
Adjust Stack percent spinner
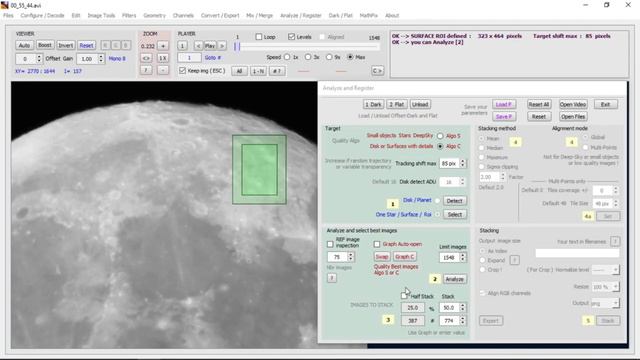pyautogui.click(x=462, y=307)
